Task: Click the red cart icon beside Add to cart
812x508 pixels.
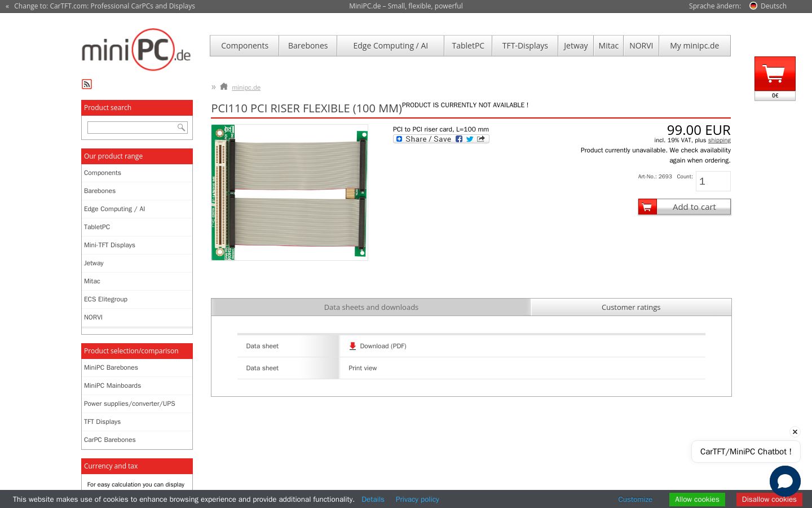Action: 647,207
